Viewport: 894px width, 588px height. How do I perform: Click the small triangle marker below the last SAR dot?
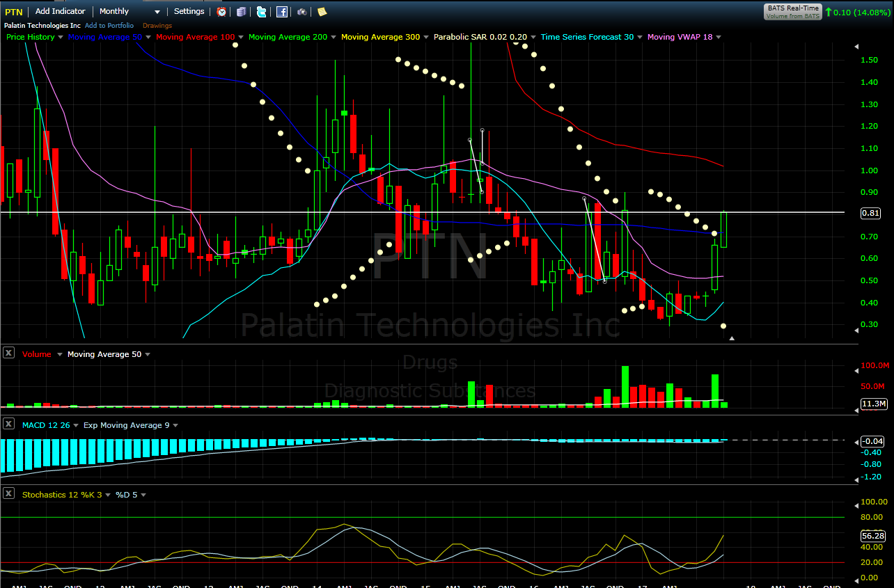click(732, 338)
